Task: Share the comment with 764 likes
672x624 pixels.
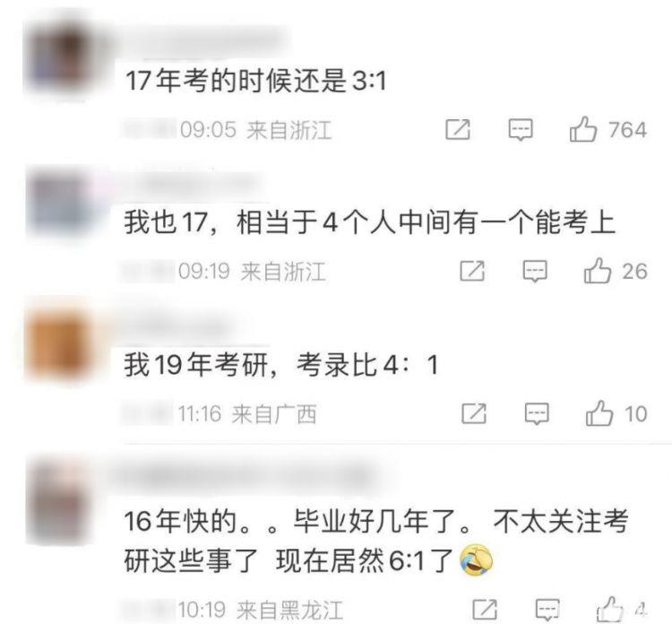Action: coord(458,129)
